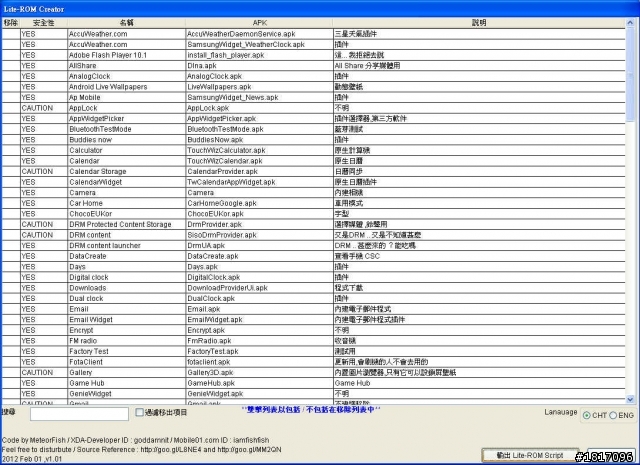The width and height of the screenshot is (640, 465).
Task: Select the Adobe Flash Player 10.1 row
Action: [x=313, y=55]
